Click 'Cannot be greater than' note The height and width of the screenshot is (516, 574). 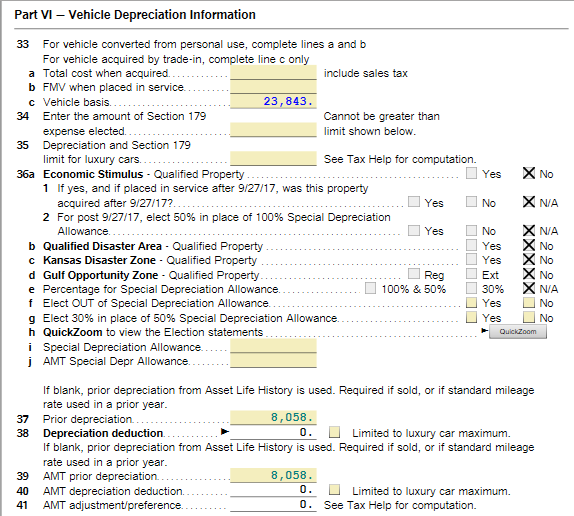pyautogui.click(x=381, y=116)
